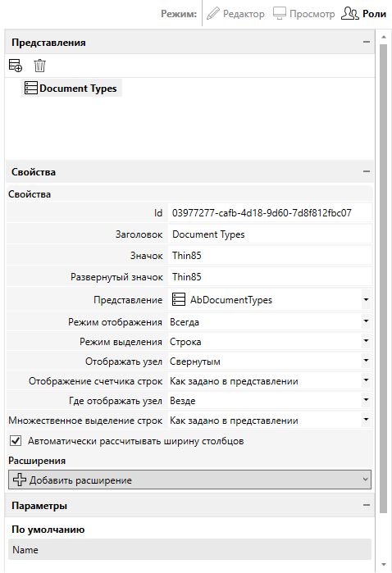
Task: Click the plus icon in Добавить расширение
Action: pos(20,480)
